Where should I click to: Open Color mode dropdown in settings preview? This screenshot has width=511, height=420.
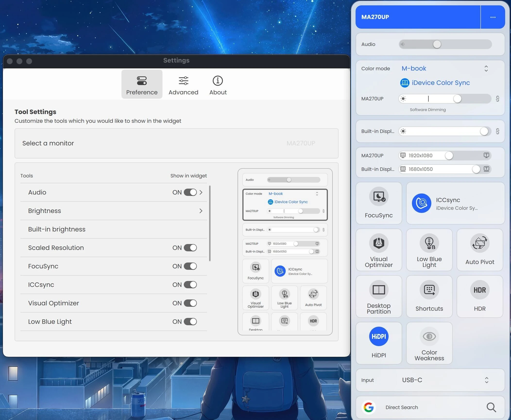point(293,194)
